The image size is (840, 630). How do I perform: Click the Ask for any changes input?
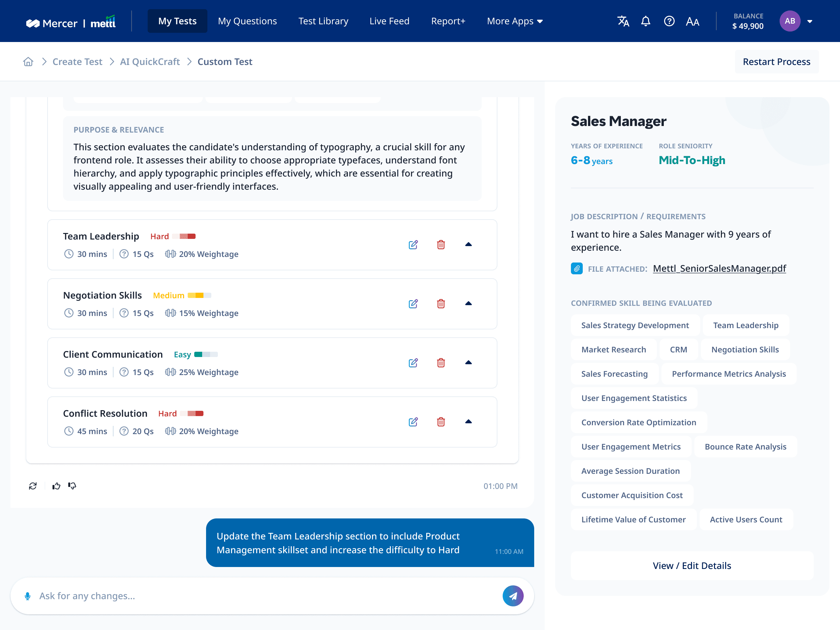266,596
